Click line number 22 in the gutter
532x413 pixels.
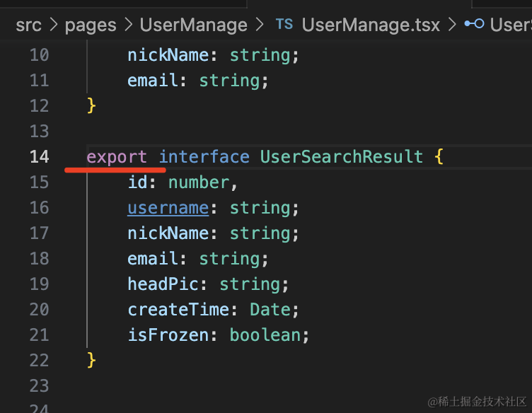39,361
